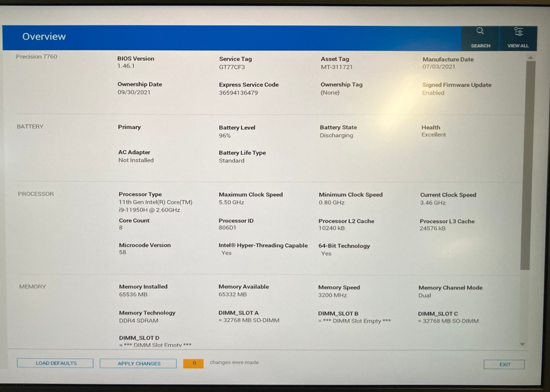
Task: Click the Processor ID value 806D1
Action: (227, 227)
